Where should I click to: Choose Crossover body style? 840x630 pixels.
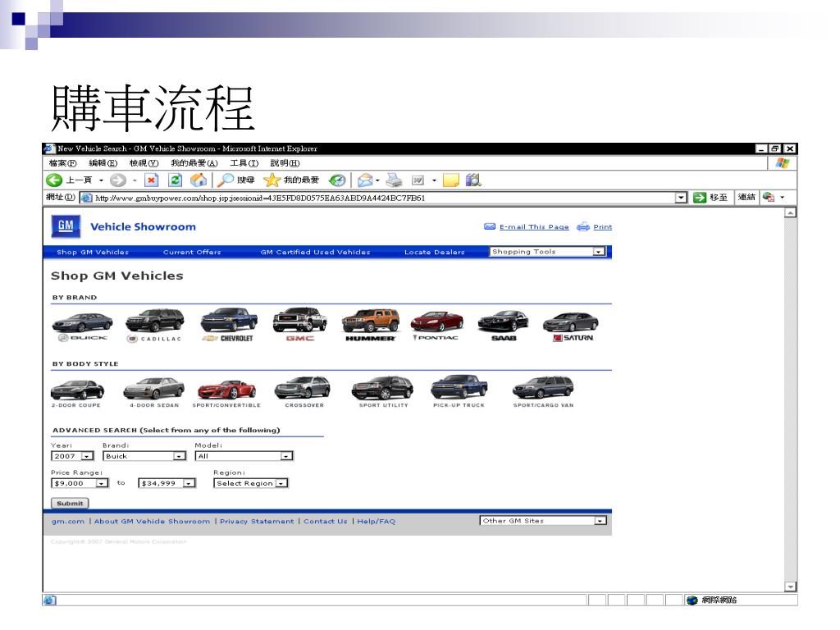(304, 393)
